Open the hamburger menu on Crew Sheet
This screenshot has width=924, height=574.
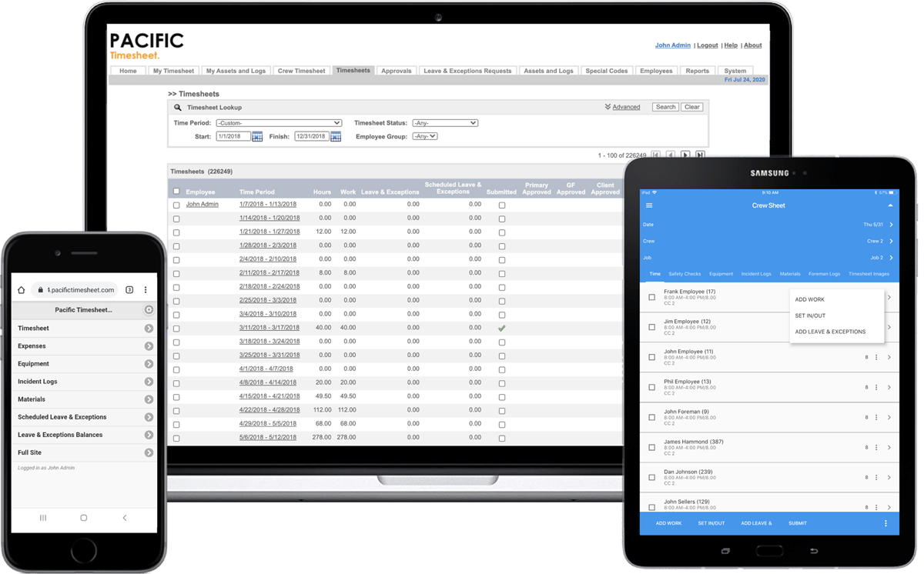coord(649,205)
